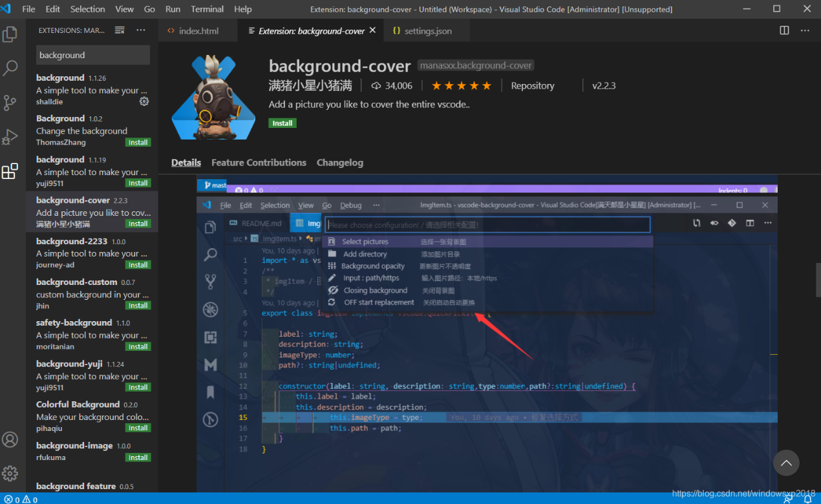This screenshot has height=504, width=821.
Task: Install the background-cover extension from details page
Action: click(283, 123)
